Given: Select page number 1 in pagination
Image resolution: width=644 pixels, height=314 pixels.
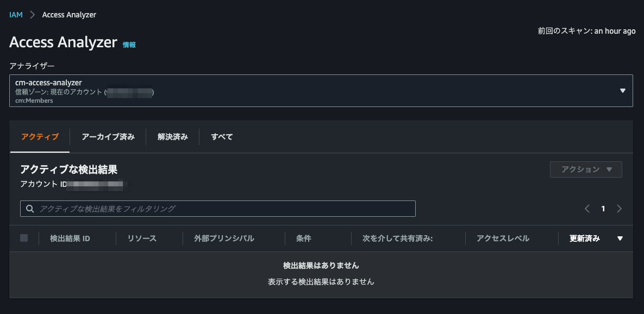Looking at the screenshot, I should (x=603, y=209).
